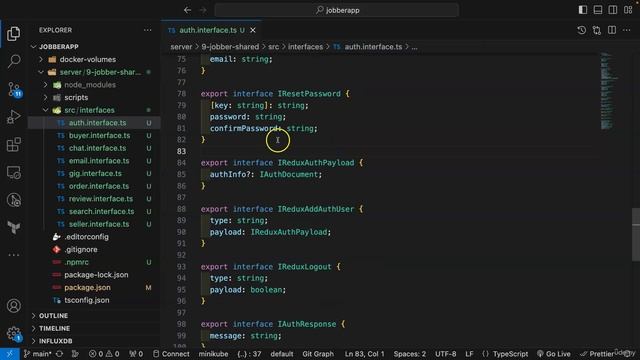Screen dimensions: 640x360
Task: Open the Explorer view in activity bar
Action: 13,34
